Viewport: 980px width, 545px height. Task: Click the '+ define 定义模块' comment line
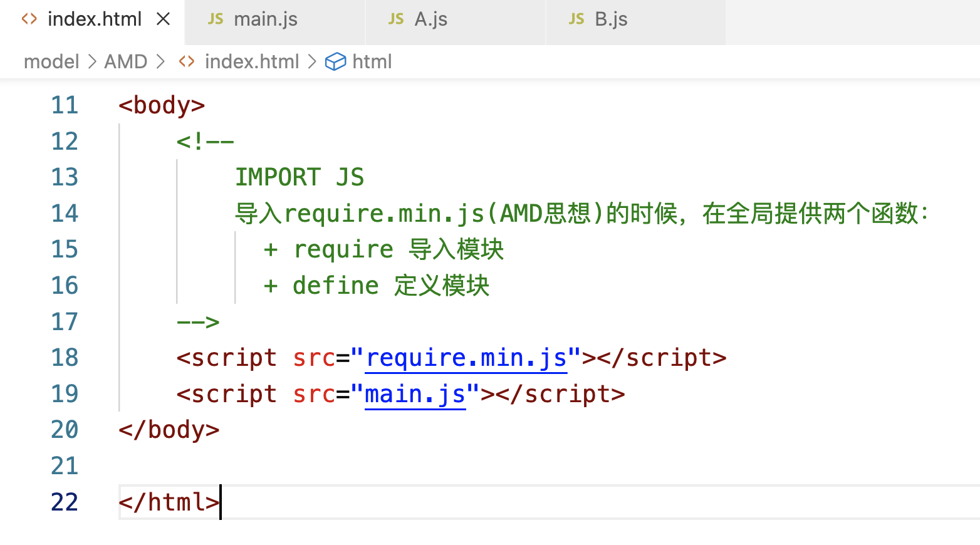pyautogui.click(x=377, y=286)
